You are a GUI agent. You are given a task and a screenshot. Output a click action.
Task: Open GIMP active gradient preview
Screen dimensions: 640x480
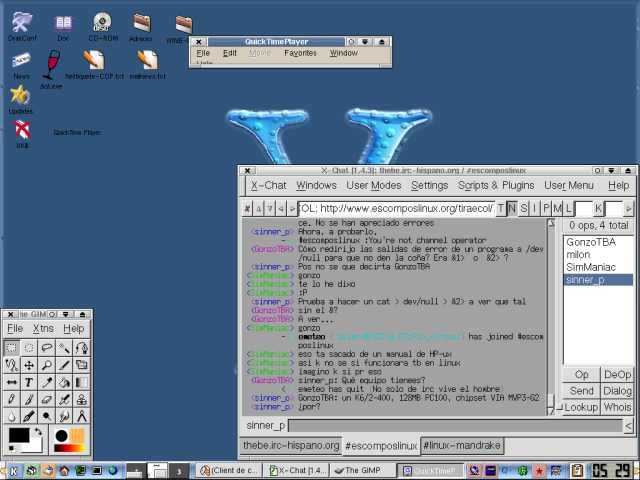(x=70, y=449)
